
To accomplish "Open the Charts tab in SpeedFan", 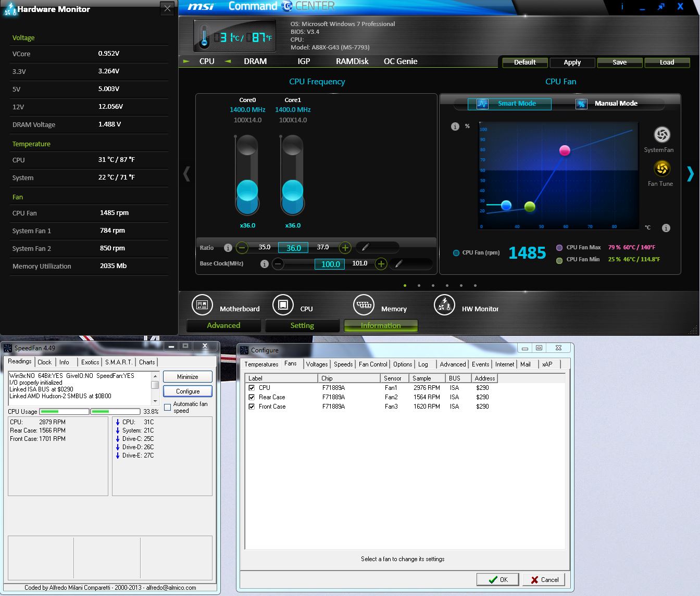I will 147,362.
